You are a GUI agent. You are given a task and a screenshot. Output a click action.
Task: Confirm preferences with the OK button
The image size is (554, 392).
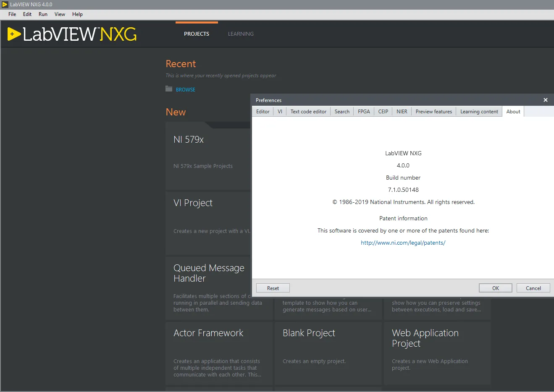pos(496,288)
